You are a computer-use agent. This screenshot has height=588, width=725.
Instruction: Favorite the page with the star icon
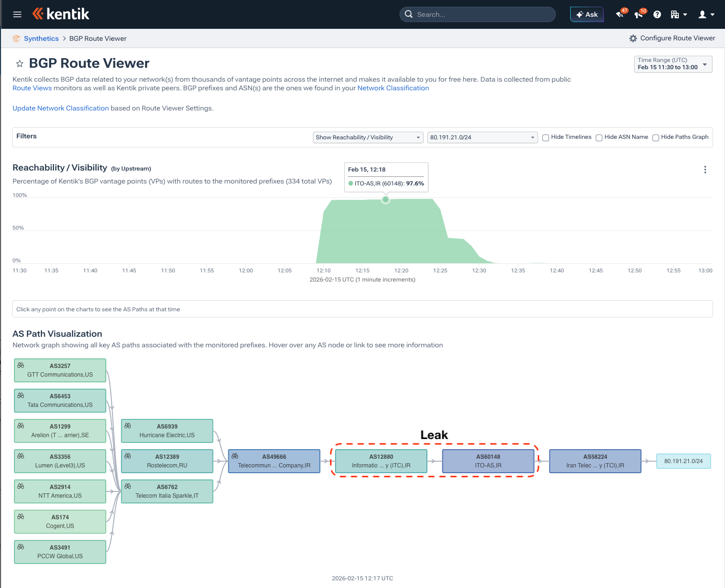pos(20,63)
